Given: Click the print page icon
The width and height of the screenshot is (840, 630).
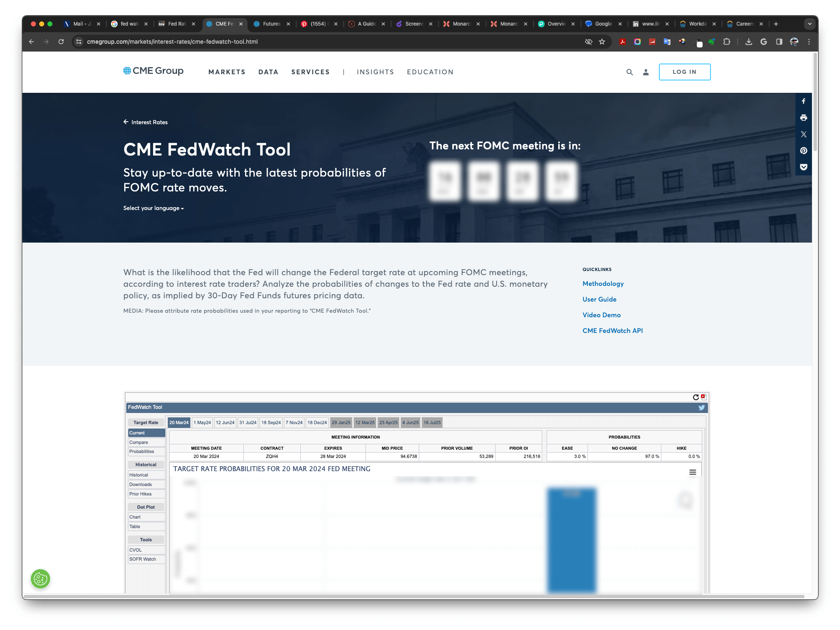Looking at the screenshot, I should coord(803,118).
